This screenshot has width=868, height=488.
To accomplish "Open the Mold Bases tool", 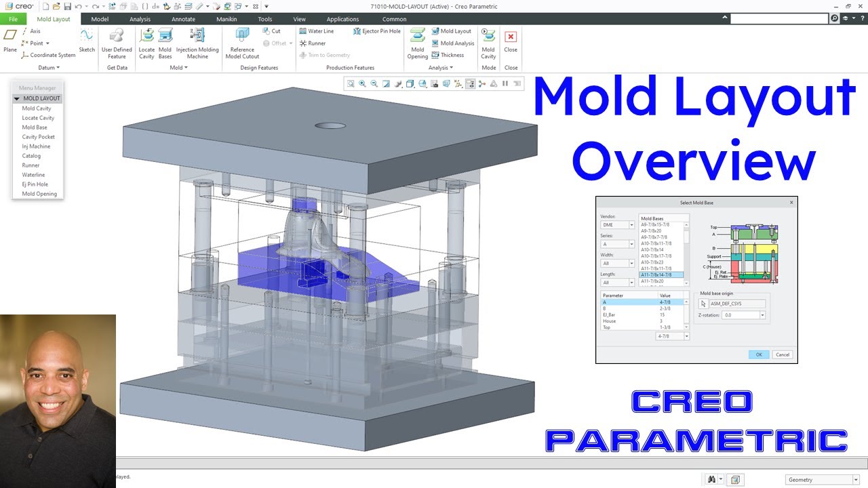I will coord(165,43).
